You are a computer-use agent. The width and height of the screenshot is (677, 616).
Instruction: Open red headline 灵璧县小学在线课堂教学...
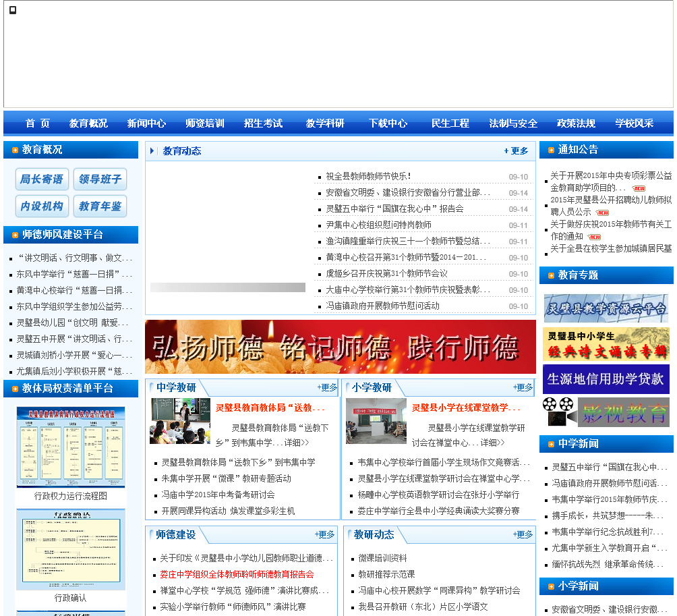[x=466, y=408]
